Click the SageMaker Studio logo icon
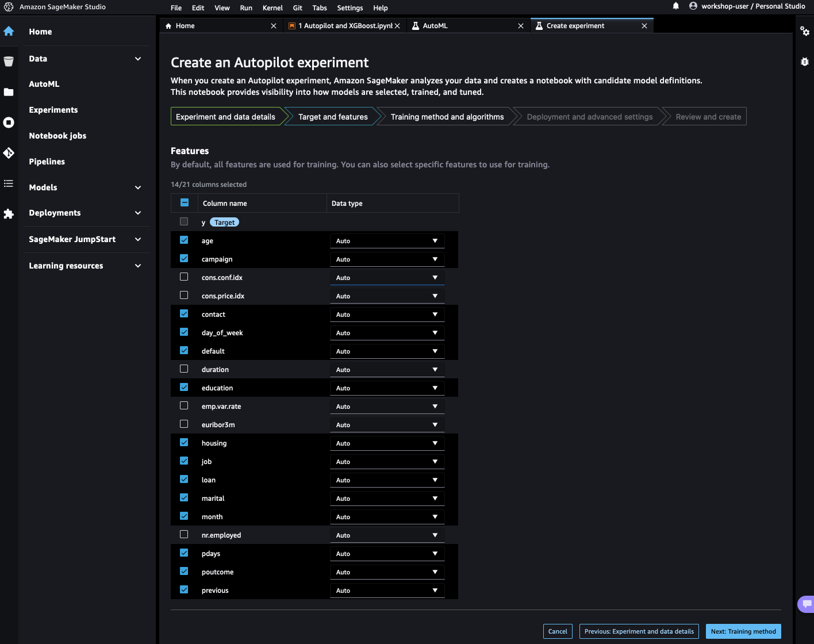Screen dimensions: 814x644 click(x=9, y=7)
